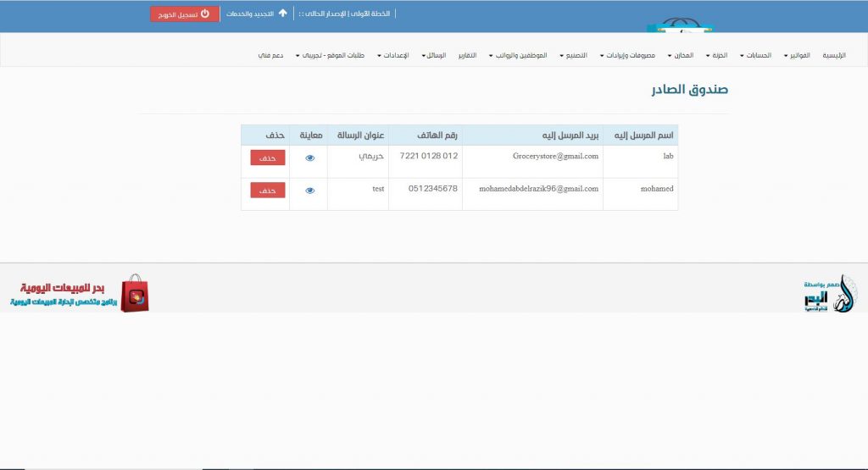
Task: Select phone number 7221 0128 012
Action: click(x=429, y=156)
